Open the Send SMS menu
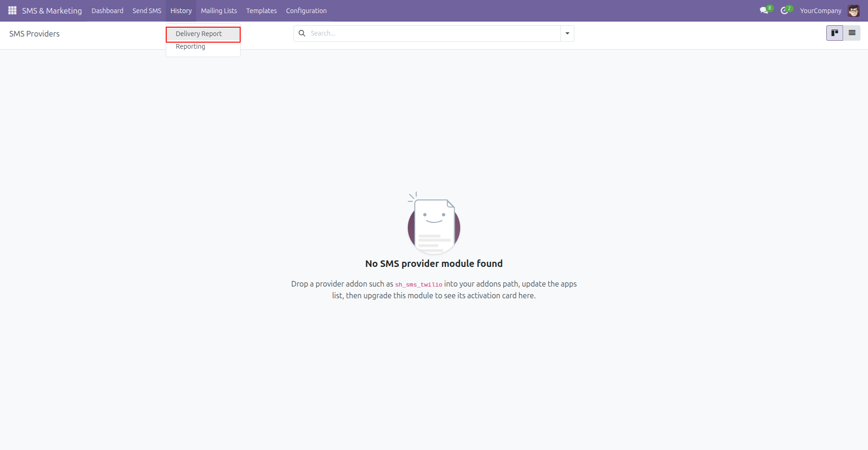 (x=147, y=10)
